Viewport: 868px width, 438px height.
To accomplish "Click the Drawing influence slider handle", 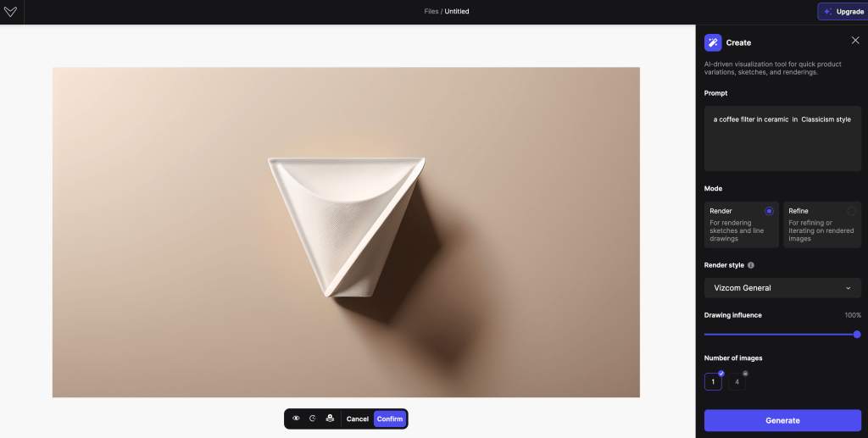I will click(857, 335).
